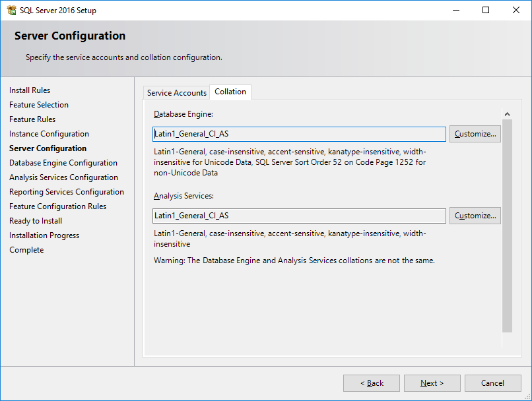
Task: Select Installation Progress step
Action: [44, 235]
